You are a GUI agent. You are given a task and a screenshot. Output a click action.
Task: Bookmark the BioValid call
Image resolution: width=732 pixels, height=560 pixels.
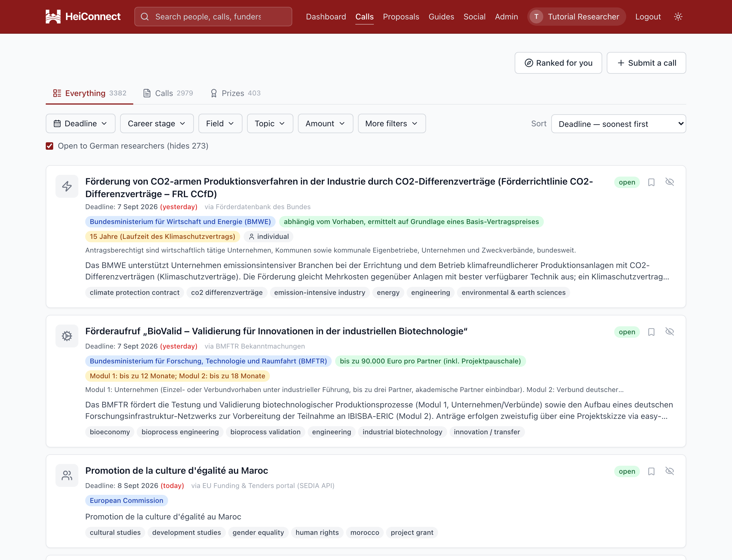[651, 332]
